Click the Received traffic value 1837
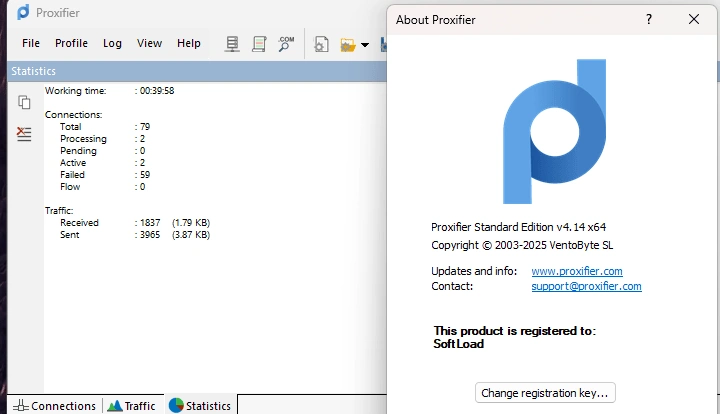This screenshot has width=720, height=414. click(x=150, y=223)
